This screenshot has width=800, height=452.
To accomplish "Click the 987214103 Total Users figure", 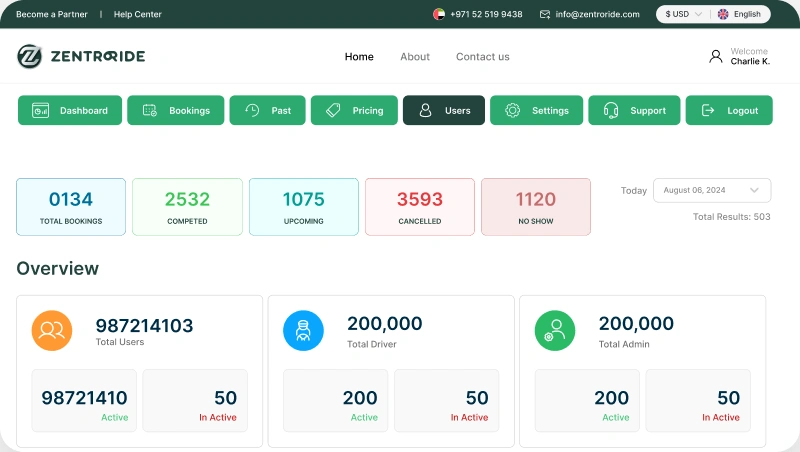I will 144,325.
